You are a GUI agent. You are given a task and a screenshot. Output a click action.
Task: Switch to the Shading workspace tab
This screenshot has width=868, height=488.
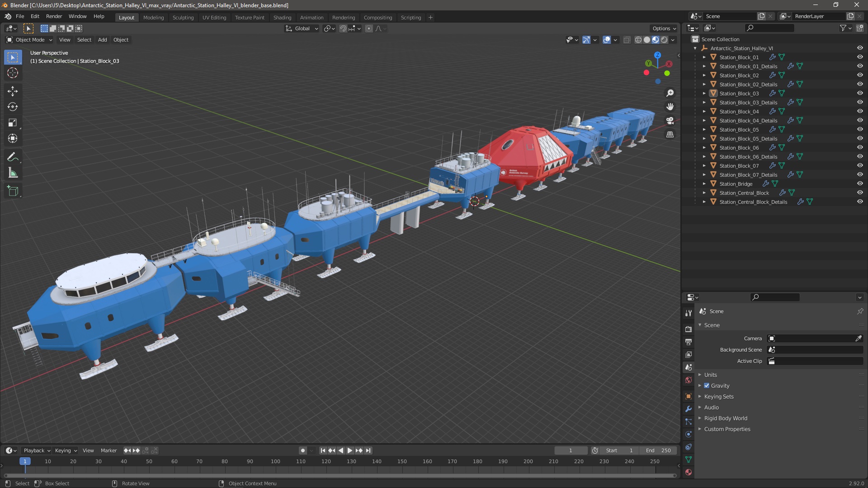(x=282, y=18)
